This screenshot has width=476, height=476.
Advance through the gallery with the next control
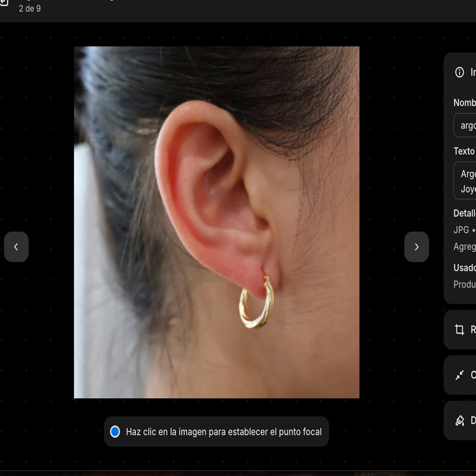point(416,247)
